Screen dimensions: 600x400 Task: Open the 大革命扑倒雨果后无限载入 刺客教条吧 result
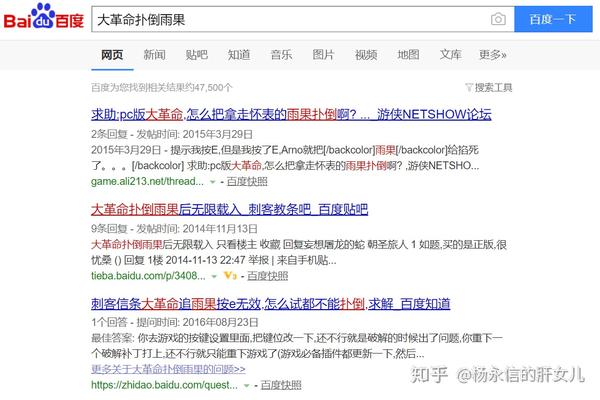pos(230,209)
